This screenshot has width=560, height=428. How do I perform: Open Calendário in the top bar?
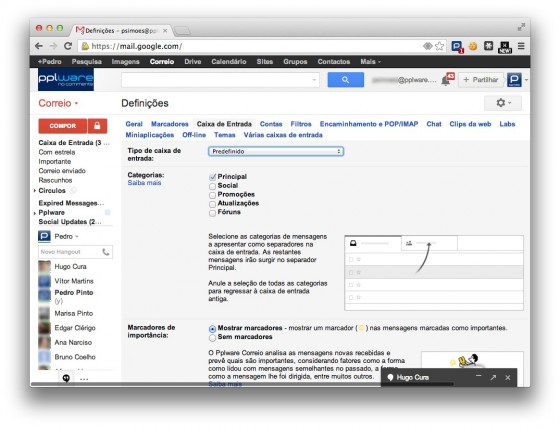pos(229,62)
